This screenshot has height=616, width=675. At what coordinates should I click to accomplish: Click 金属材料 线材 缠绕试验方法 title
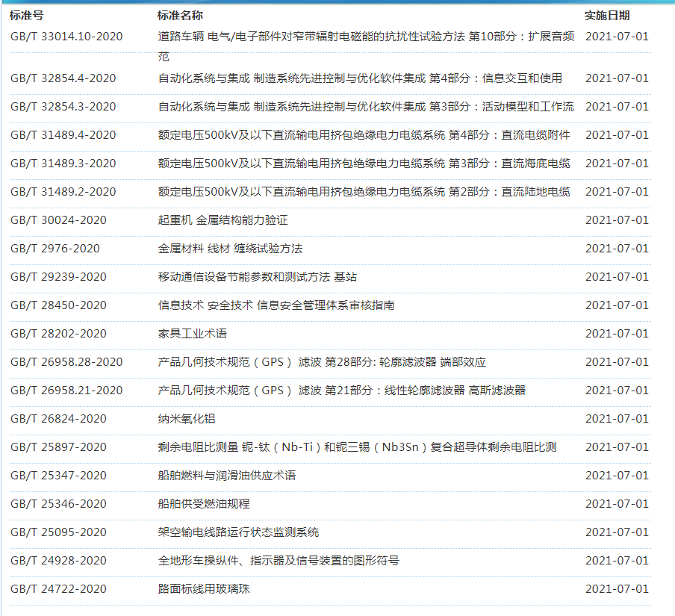coord(230,249)
